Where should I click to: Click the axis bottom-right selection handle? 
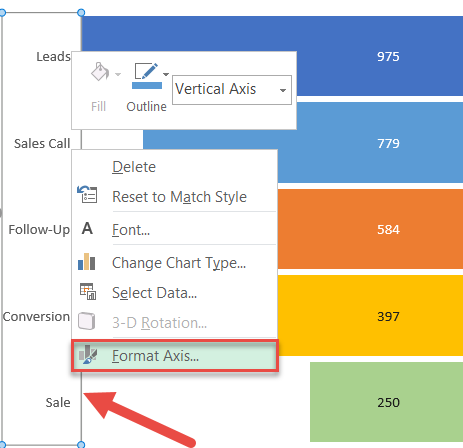[81, 444]
